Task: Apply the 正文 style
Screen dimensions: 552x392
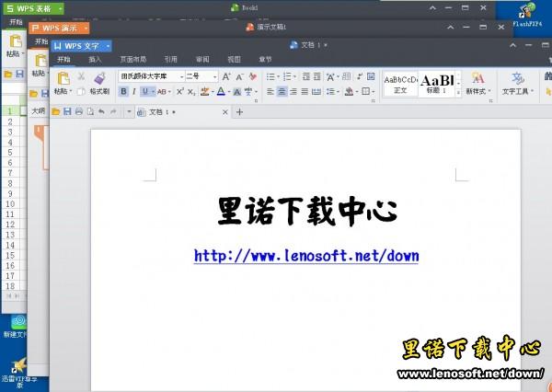Action: [400, 84]
